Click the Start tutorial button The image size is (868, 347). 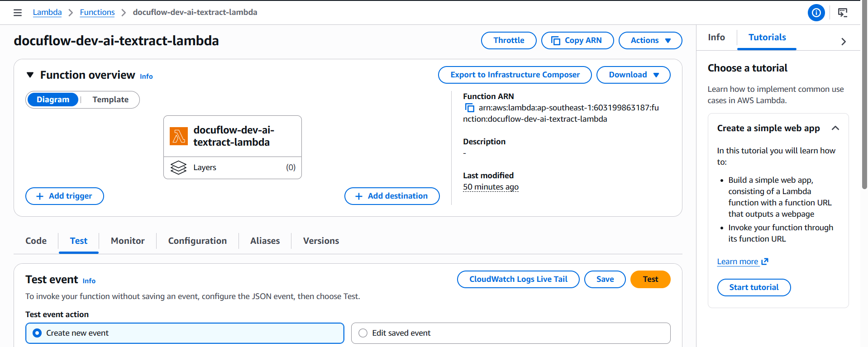tap(754, 287)
